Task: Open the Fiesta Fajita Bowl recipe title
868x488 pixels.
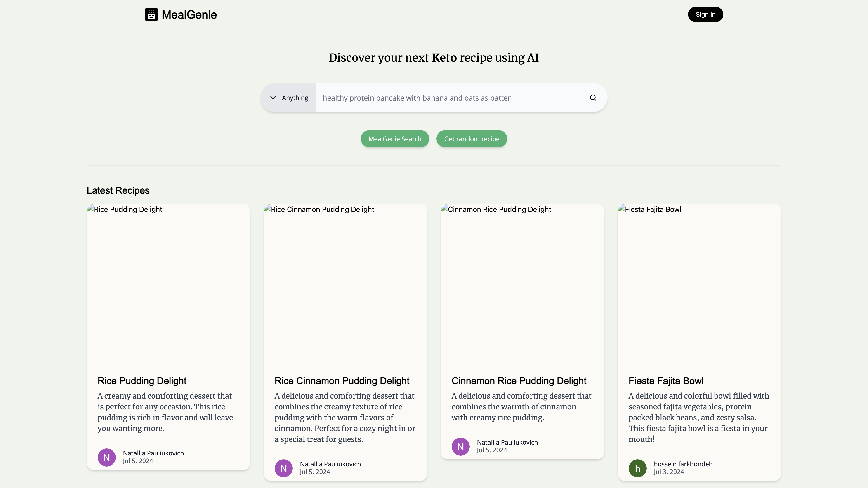Action: (x=666, y=381)
